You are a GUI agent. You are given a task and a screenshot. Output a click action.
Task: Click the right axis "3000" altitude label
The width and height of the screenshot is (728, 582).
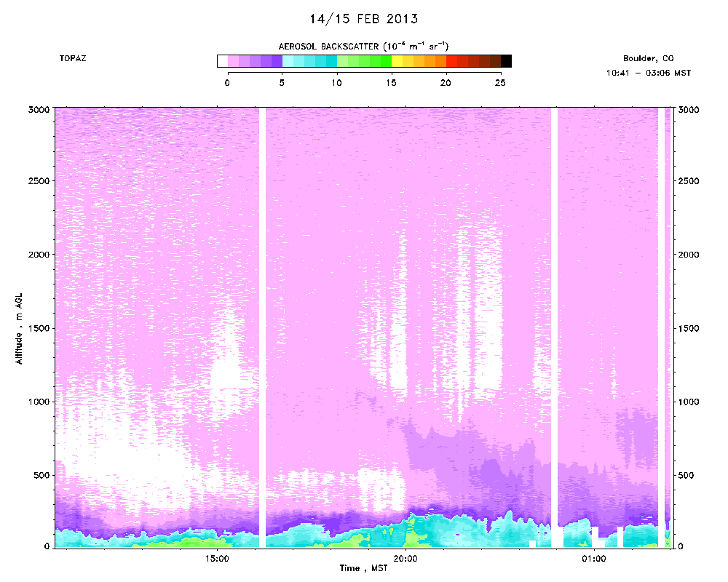[x=689, y=110]
